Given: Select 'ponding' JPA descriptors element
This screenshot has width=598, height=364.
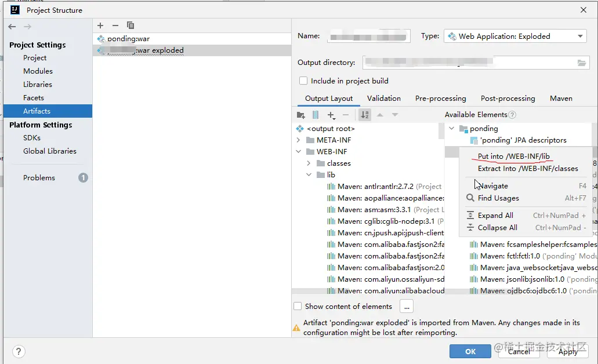Looking at the screenshot, I should [519, 140].
